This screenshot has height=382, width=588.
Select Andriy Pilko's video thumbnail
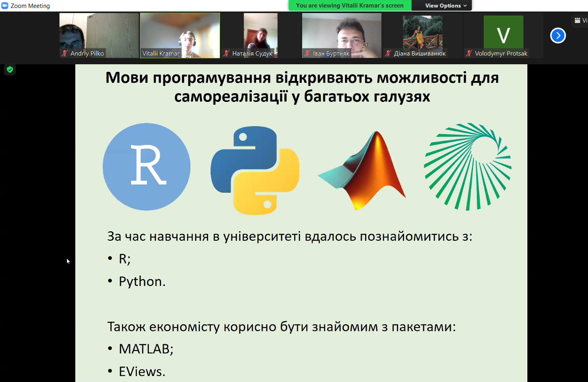pos(99,36)
